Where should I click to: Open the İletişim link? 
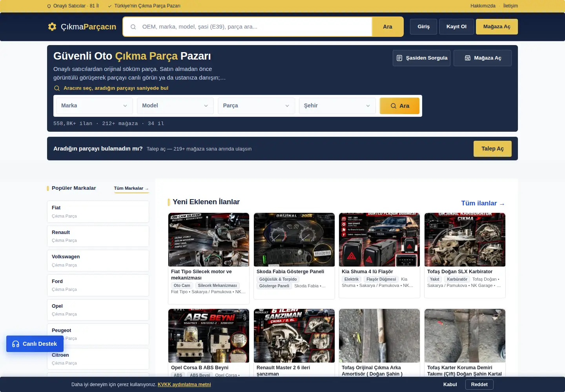[510, 6]
